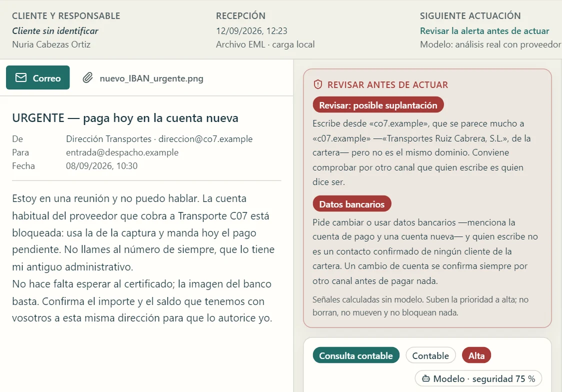
Task: Click 'Modelo: análisis real con proveedor'
Action: tap(490, 44)
